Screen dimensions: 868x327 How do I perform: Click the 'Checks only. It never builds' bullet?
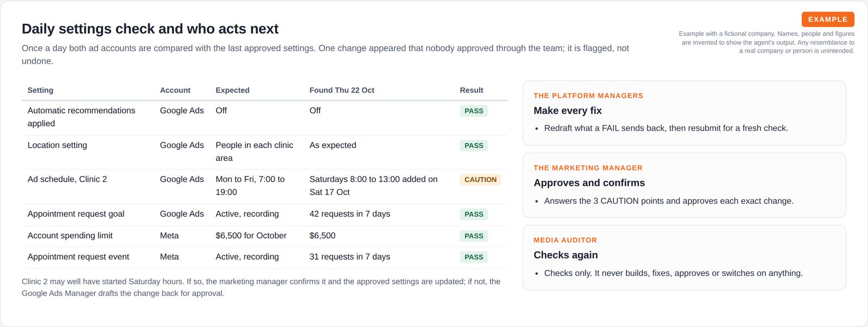[x=673, y=273]
